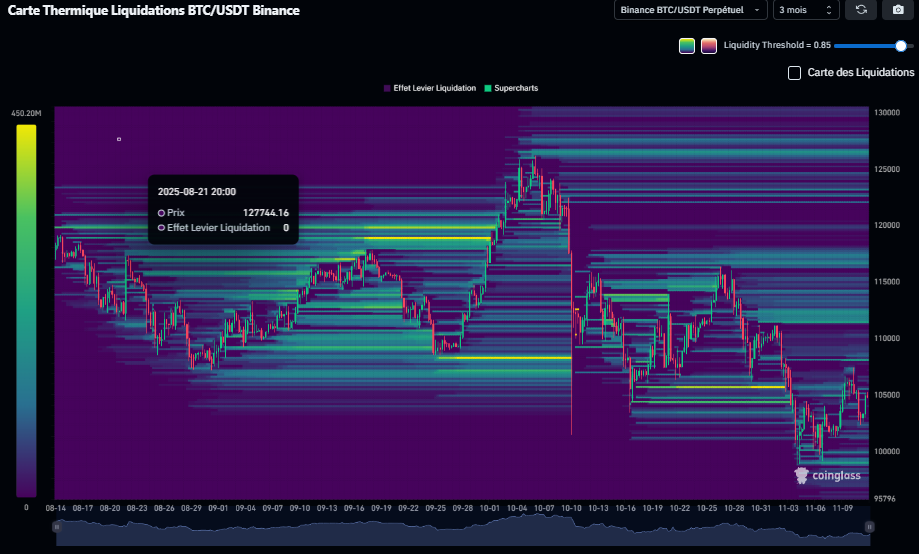Click the 11-03 date axis label
The image size is (919, 554).
(x=788, y=508)
